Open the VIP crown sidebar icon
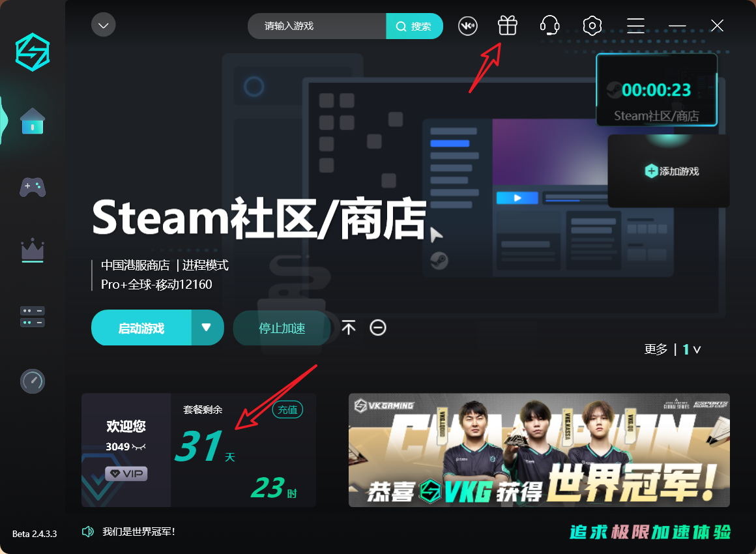The height and width of the screenshot is (554, 756). point(33,250)
